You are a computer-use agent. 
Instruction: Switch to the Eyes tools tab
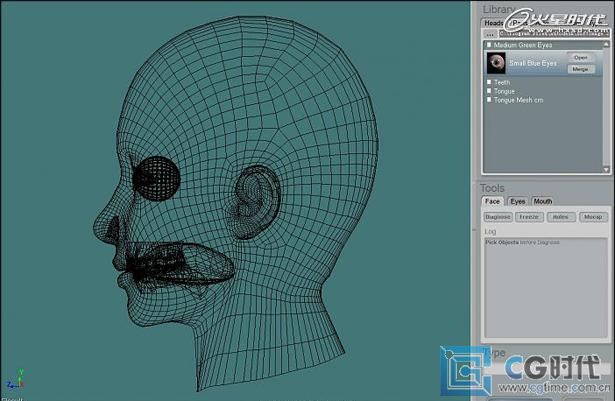click(518, 201)
